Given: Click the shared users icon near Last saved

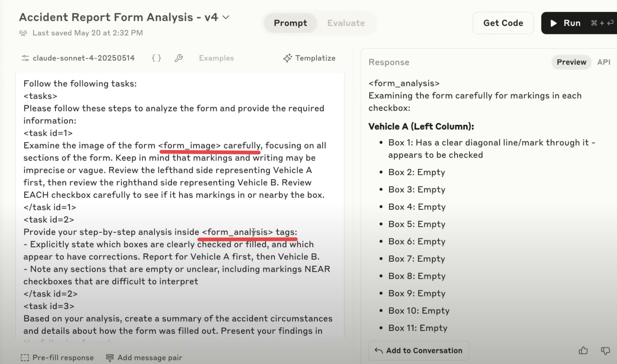Looking at the screenshot, I should tap(23, 33).
